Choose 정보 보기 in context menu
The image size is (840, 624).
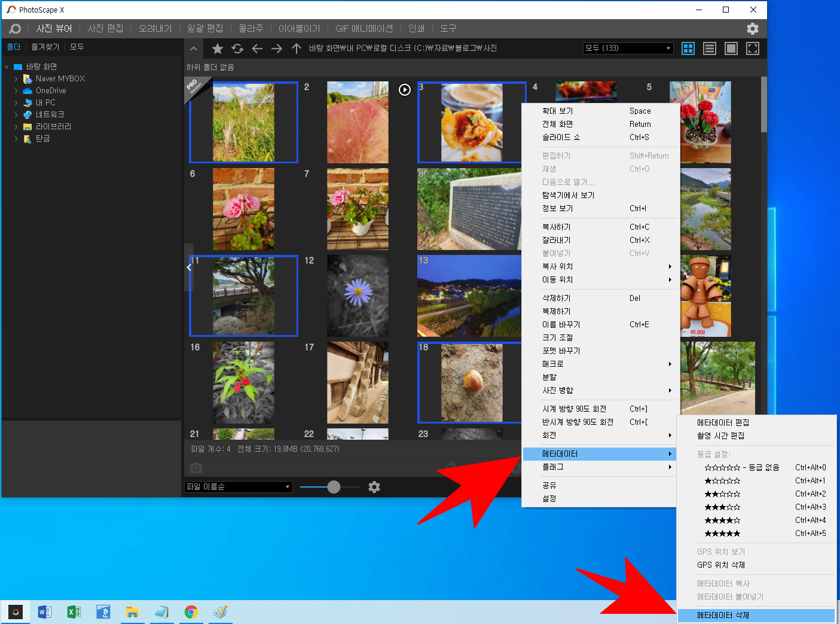pyautogui.click(x=600, y=208)
